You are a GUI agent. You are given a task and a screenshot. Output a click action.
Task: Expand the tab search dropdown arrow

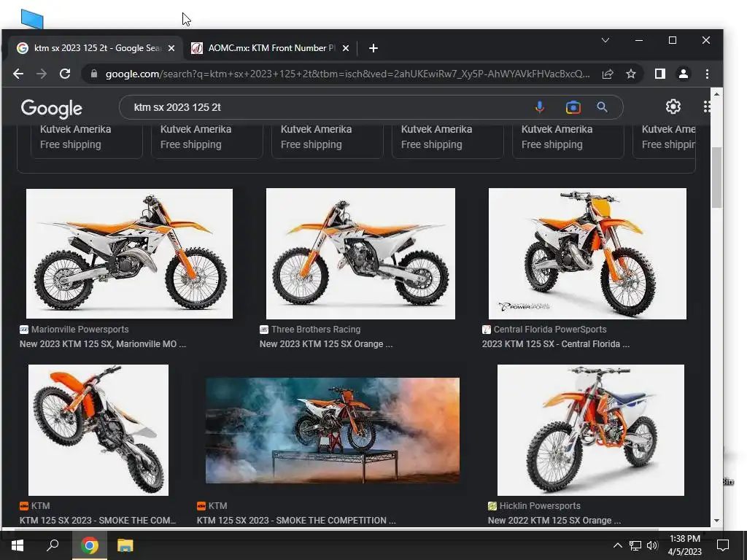pyautogui.click(x=605, y=40)
